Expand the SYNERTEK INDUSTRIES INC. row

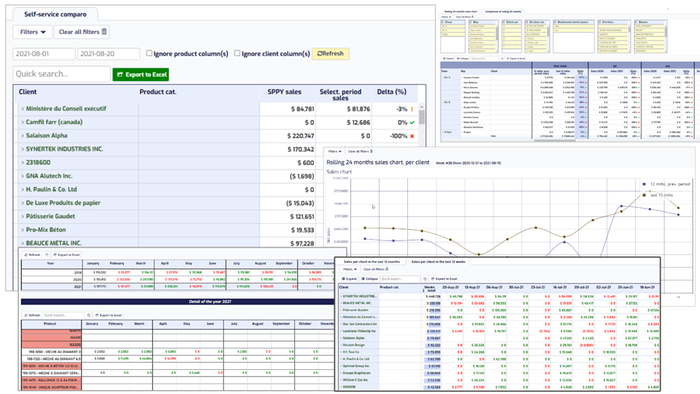(x=22, y=149)
